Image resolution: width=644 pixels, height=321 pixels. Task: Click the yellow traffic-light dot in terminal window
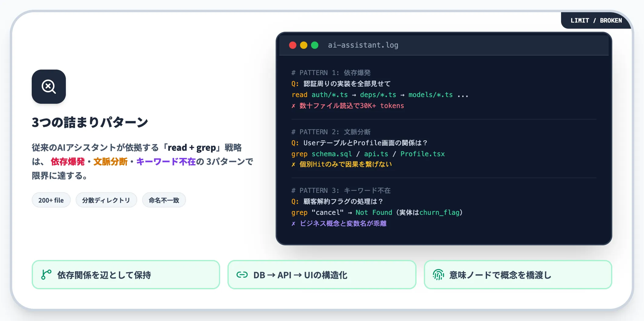pyautogui.click(x=304, y=45)
